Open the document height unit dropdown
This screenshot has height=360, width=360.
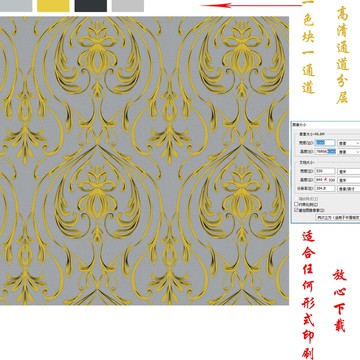349,180
